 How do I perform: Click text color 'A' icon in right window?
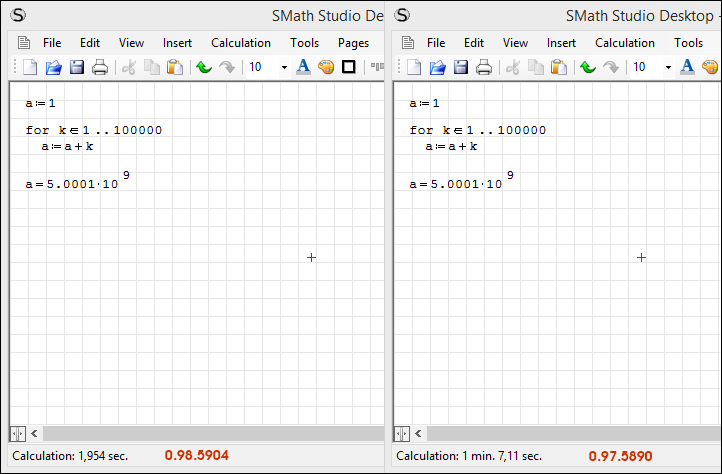pyautogui.click(x=687, y=67)
